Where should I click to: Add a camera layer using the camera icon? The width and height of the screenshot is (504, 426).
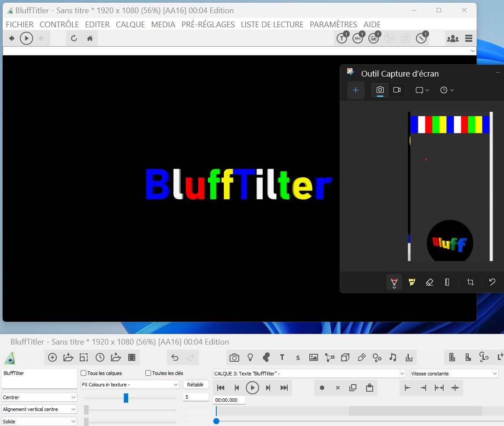coord(234,357)
